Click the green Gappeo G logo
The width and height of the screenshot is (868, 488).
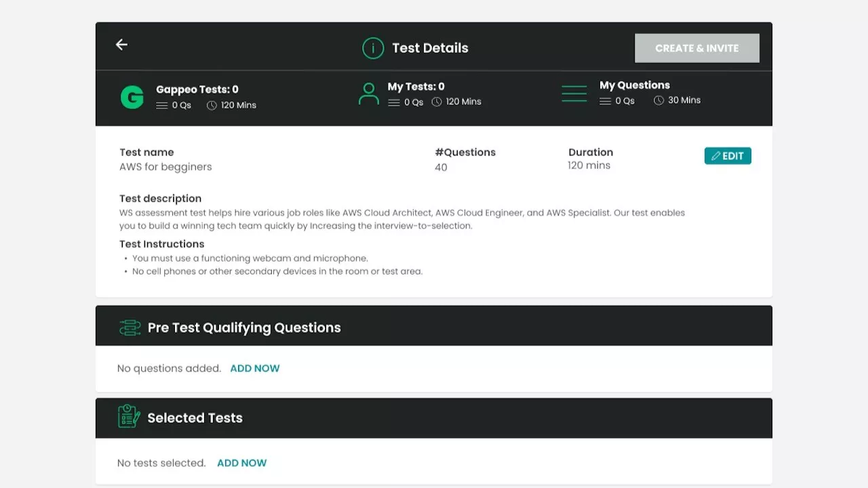pos(132,98)
